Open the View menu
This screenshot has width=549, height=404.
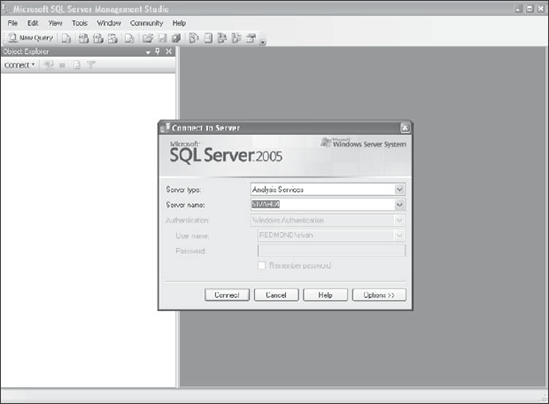(x=55, y=23)
